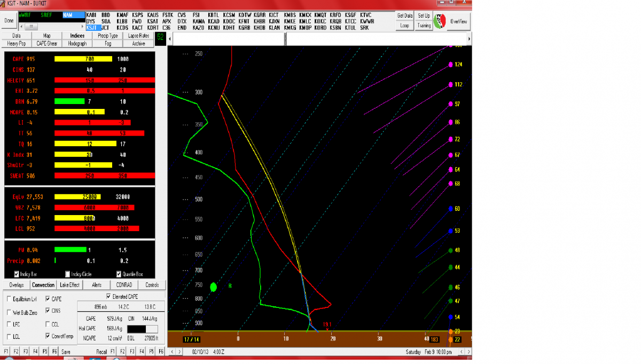Open the Set Up button
The width and height of the screenshot is (641, 364).
424,16
